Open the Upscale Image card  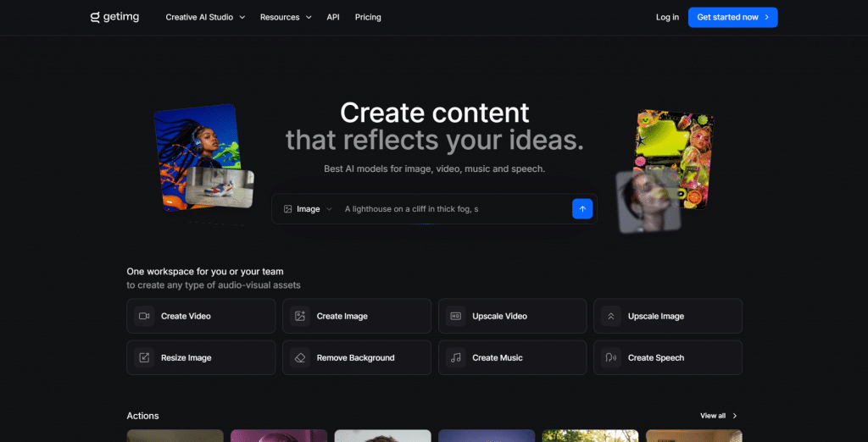pyautogui.click(x=668, y=316)
